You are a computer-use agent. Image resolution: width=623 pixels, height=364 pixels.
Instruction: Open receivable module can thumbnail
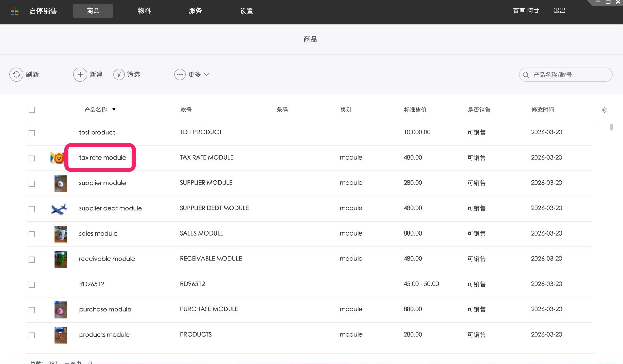[61, 259]
